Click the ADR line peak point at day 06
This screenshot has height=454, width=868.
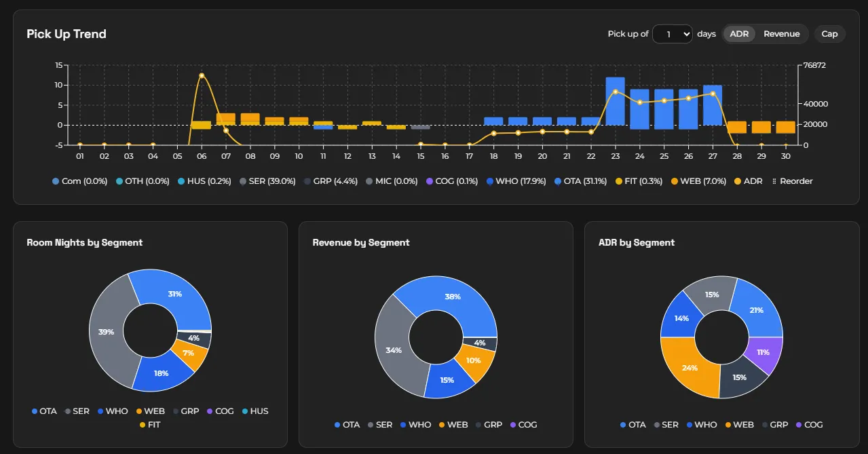click(202, 75)
